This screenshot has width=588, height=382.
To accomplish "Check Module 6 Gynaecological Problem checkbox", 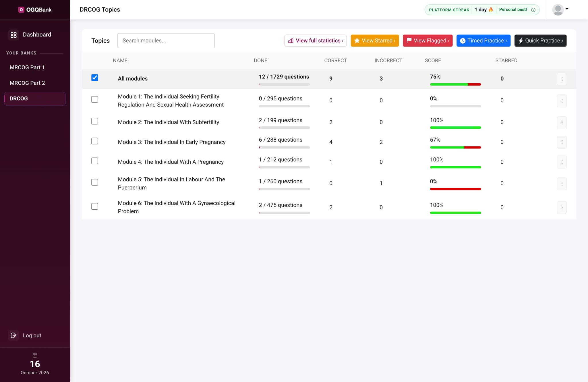I will pyautogui.click(x=95, y=206).
